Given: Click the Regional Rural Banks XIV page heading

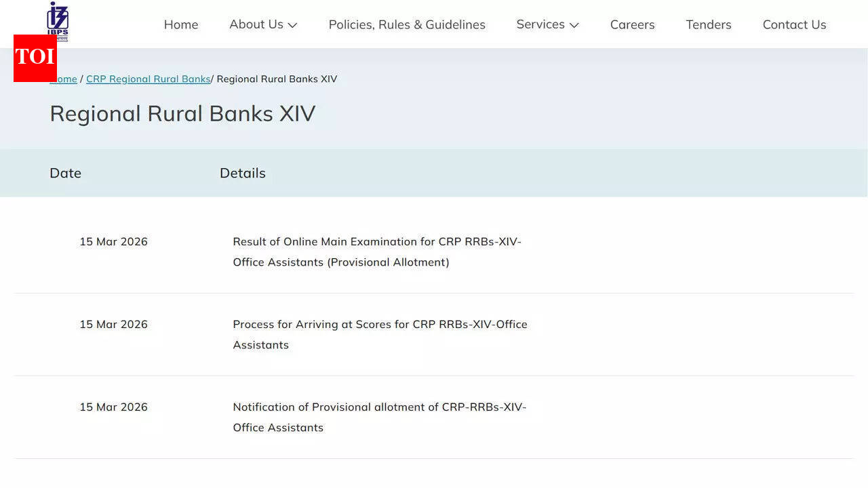Looking at the screenshot, I should click(x=182, y=113).
